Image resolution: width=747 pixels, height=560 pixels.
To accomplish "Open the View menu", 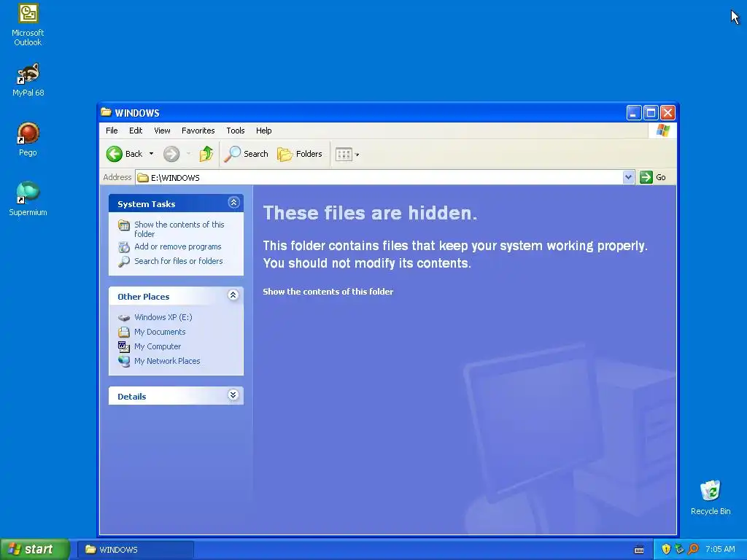I will pyautogui.click(x=162, y=131).
